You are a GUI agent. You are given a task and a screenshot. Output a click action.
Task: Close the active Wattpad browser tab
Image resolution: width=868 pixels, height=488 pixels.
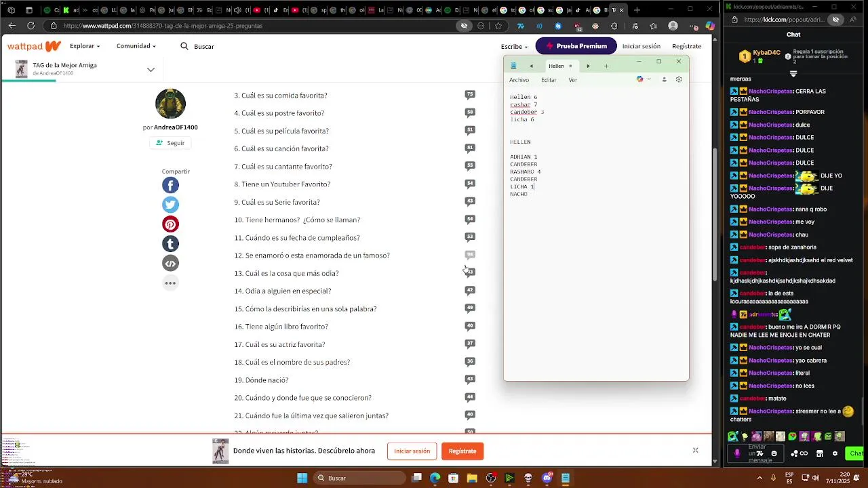pyautogui.click(x=623, y=9)
